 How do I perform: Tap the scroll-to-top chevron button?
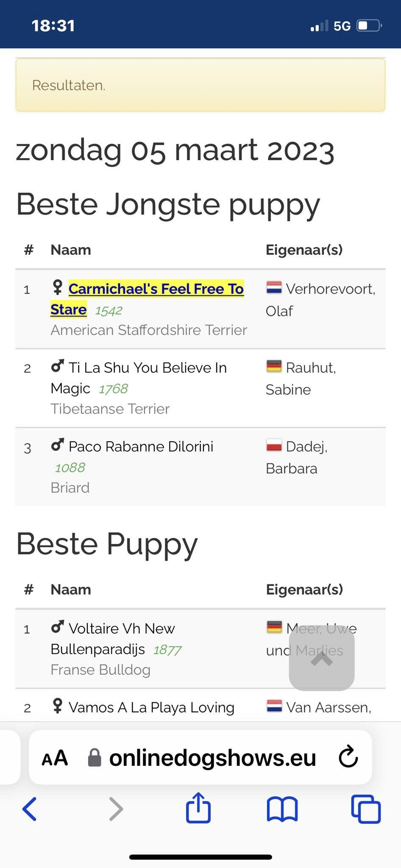coord(322,658)
